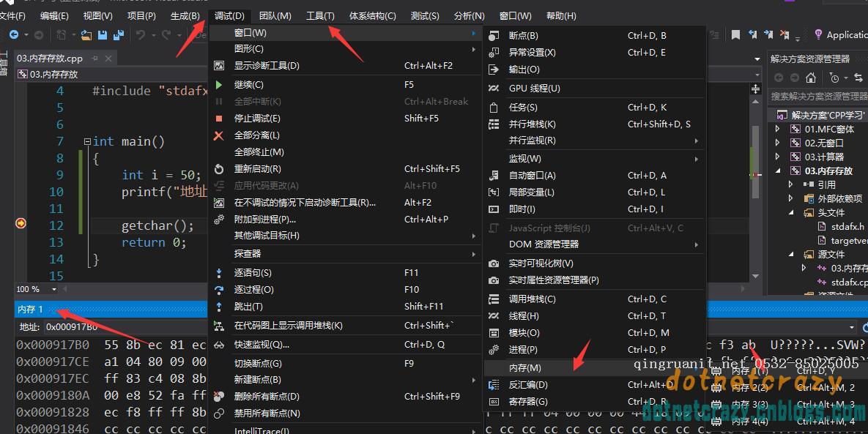The width and height of the screenshot is (868, 434).
Task: Open the 调试(D) menu
Action: (x=229, y=15)
